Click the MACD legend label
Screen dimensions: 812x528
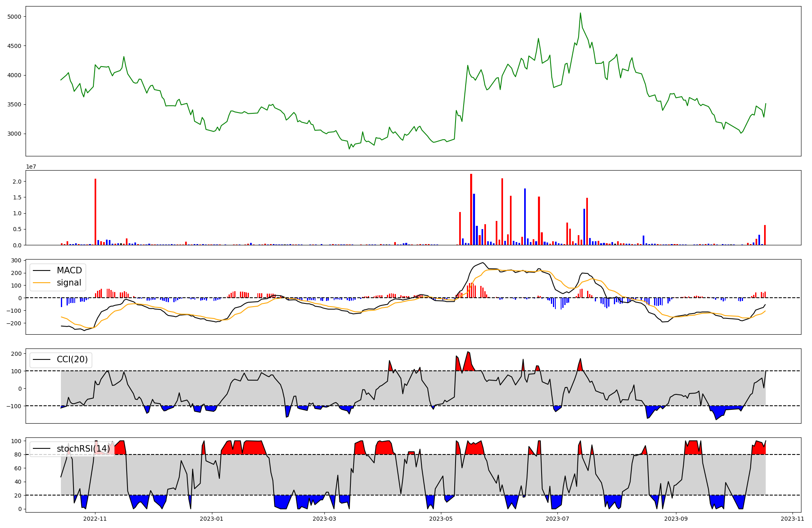pos(69,270)
